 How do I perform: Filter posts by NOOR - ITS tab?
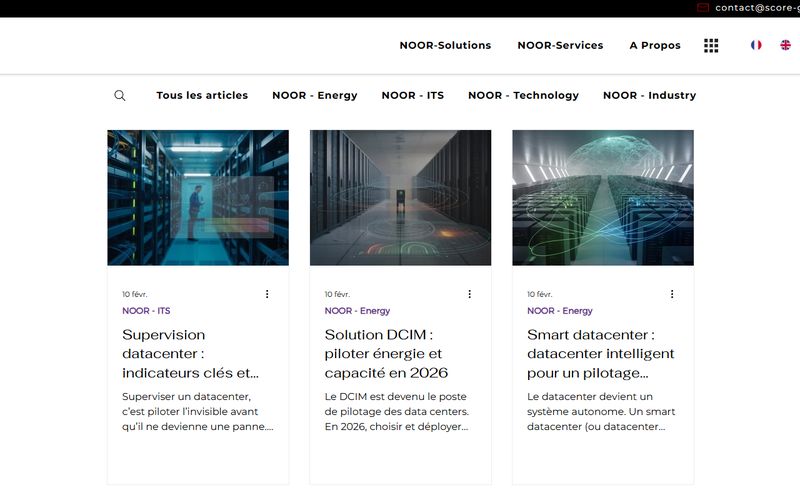(x=413, y=95)
